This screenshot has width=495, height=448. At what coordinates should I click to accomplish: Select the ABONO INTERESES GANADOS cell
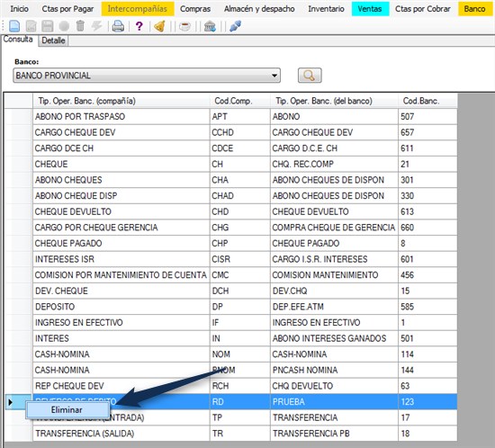pos(334,338)
